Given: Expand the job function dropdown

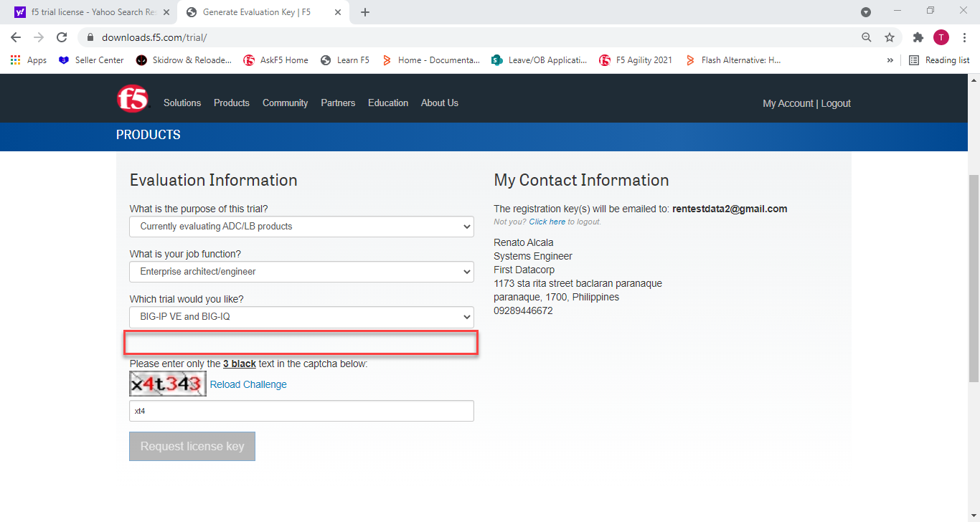Looking at the screenshot, I should tap(301, 272).
